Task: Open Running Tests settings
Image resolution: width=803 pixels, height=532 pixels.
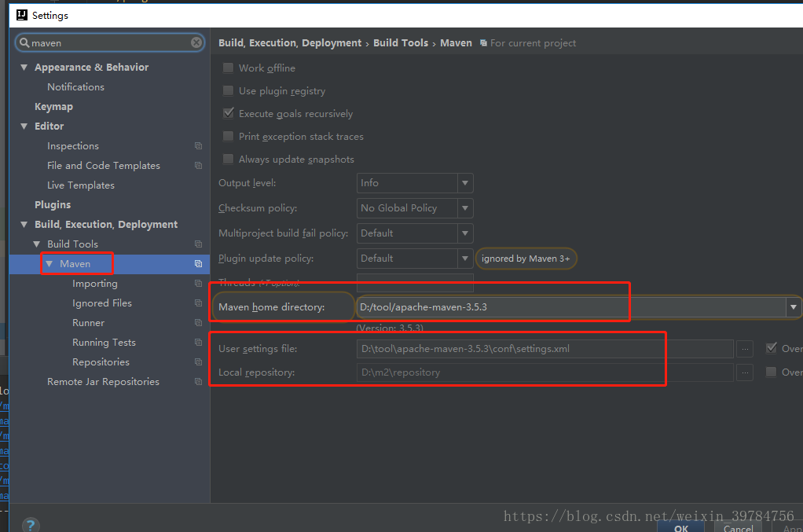Action: [x=104, y=343]
